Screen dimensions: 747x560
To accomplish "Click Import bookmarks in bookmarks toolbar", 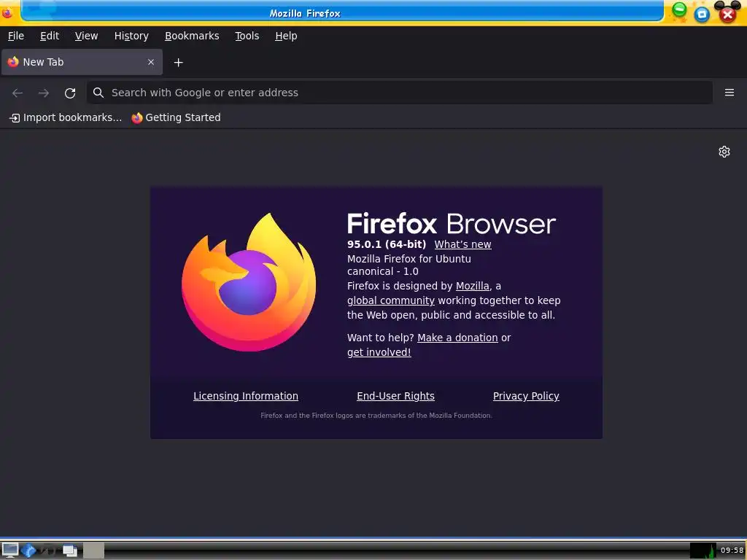I will (x=66, y=117).
